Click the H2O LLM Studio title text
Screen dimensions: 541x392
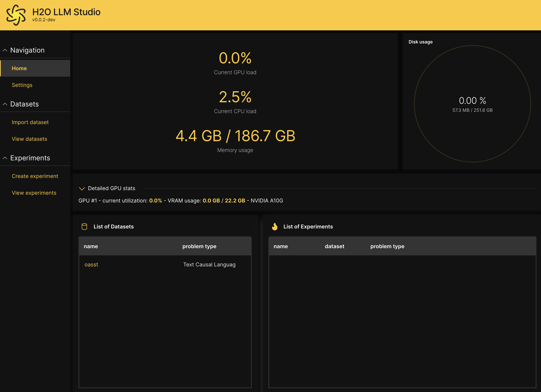coord(66,12)
